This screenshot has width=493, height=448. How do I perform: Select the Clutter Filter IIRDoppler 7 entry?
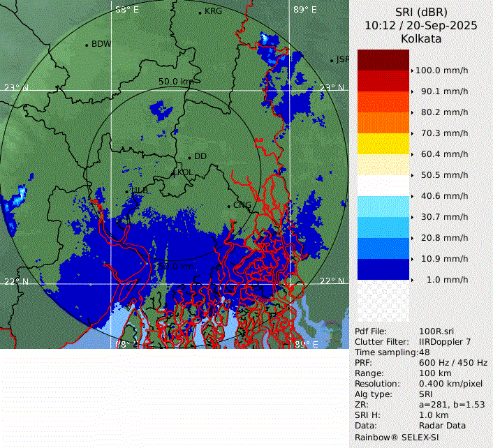(x=421, y=342)
